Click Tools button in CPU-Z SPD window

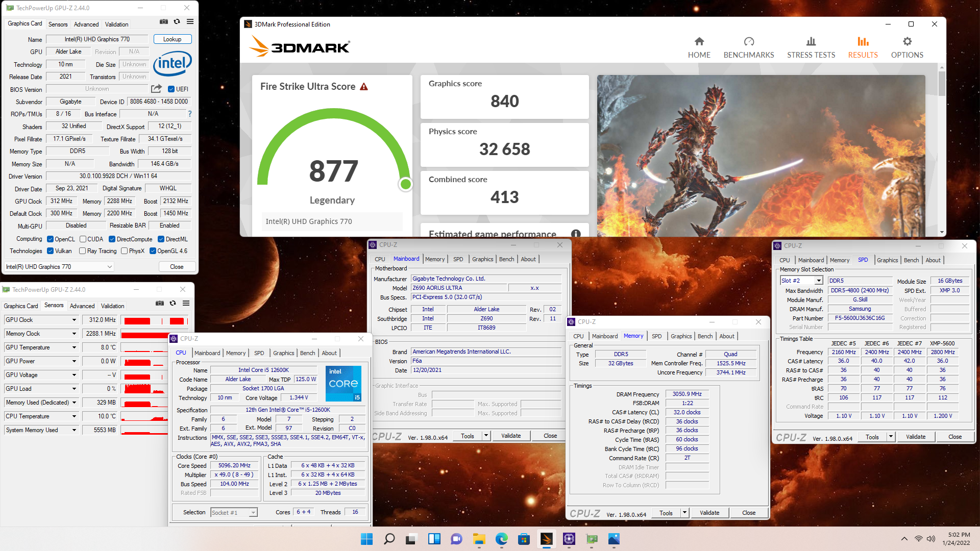pyautogui.click(x=872, y=437)
